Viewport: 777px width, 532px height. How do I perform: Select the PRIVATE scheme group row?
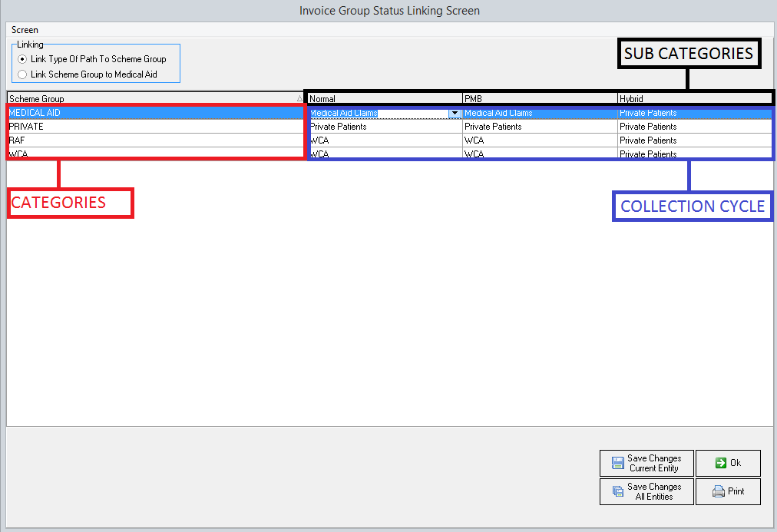(x=156, y=127)
